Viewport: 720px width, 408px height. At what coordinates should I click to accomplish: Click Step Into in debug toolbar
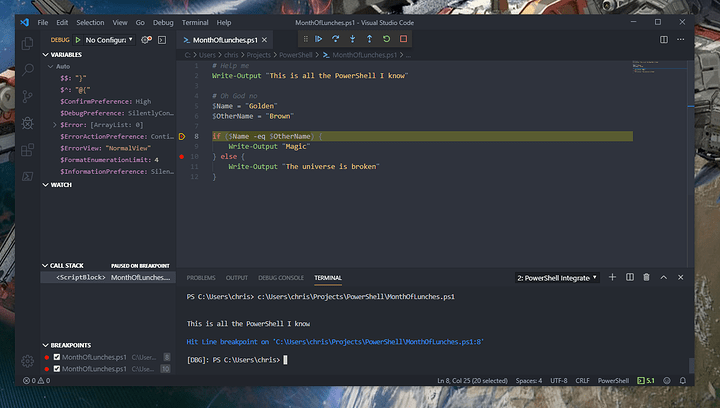(x=353, y=39)
